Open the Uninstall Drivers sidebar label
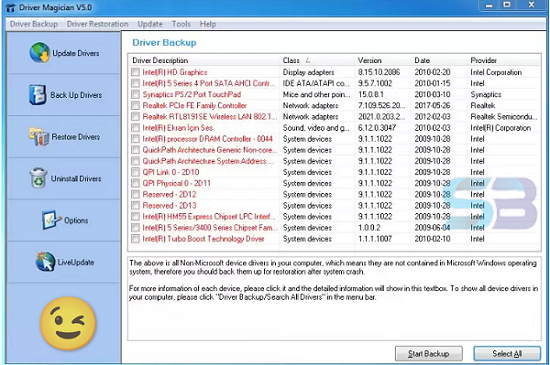Viewport: 550px width, 365px height. coord(76,178)
